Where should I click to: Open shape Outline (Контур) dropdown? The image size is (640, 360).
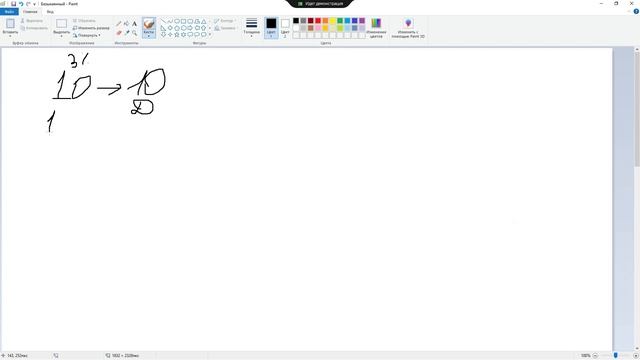point(224,20)
